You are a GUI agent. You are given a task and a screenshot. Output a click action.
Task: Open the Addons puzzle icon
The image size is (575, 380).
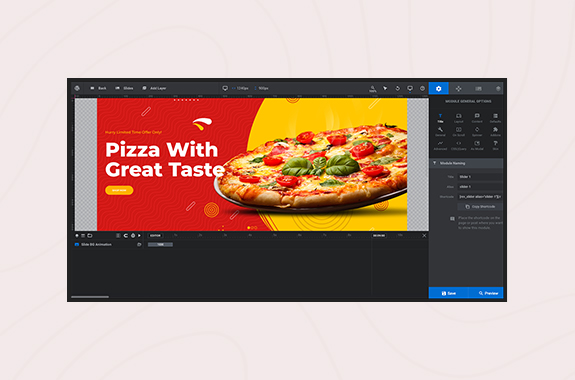[x=495, y=132]
